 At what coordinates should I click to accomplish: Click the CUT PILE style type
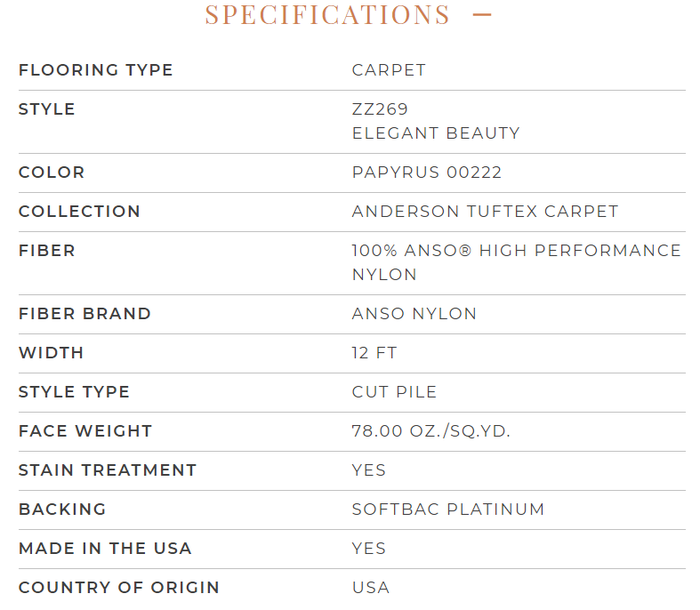(394, 392)
